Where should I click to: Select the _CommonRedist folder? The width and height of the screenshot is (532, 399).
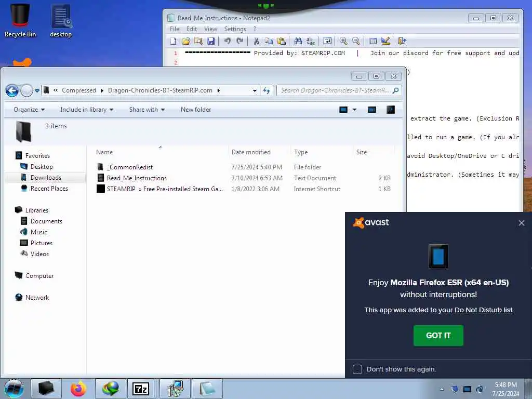click(130, 167)
